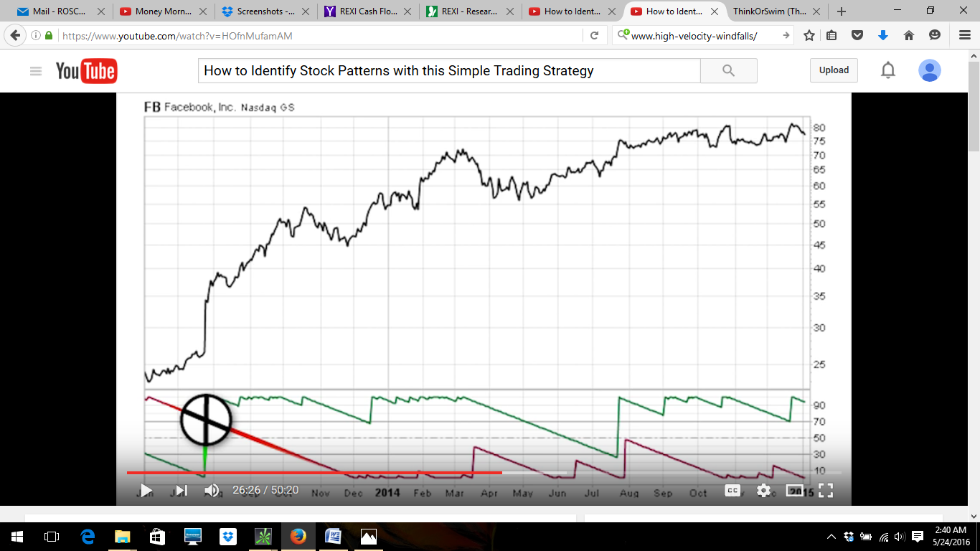The height and width of the screenshot is (551, 980).
Task: Open the Action Center notifications icon
Action: pos(918,537)
